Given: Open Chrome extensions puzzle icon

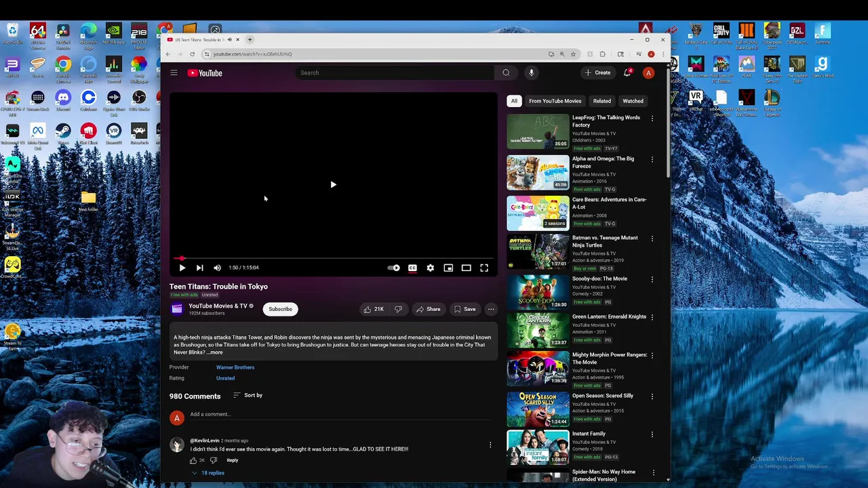Looking at the screenshot, I should point(602,54).
